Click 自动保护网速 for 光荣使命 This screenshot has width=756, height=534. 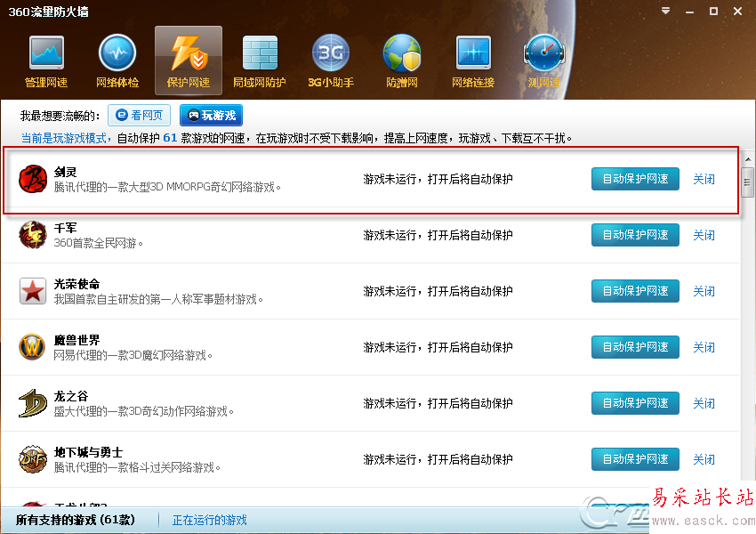click(635, 291)
